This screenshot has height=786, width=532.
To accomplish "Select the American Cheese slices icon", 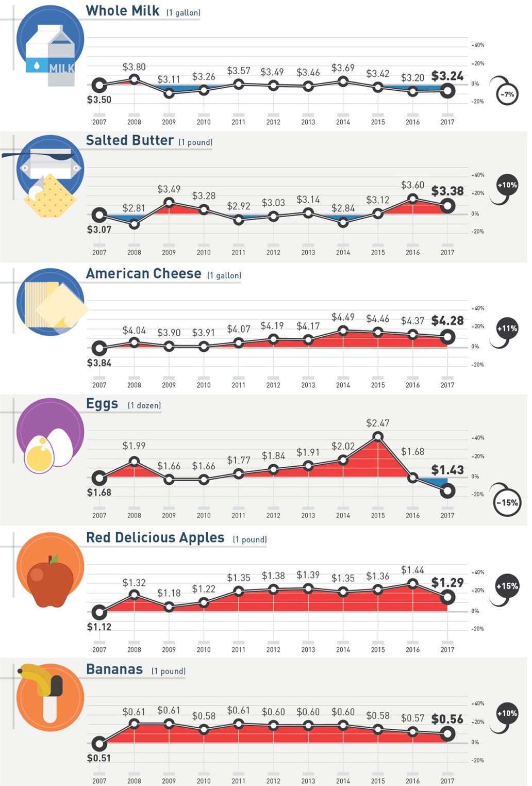I will point(51,302).
